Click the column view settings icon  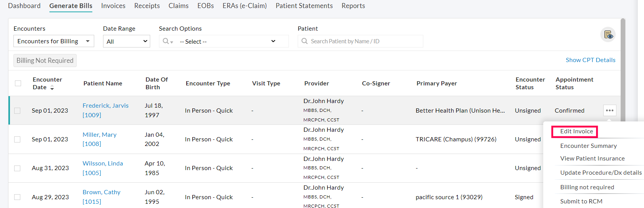pos(608,35)
